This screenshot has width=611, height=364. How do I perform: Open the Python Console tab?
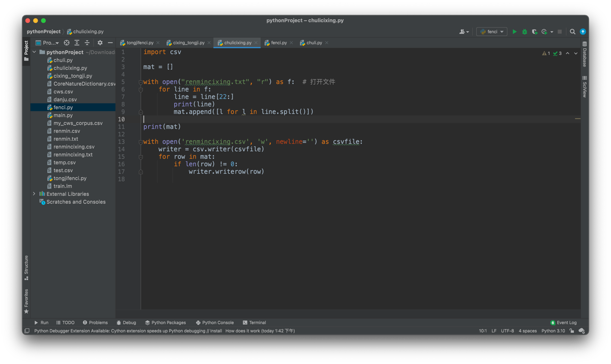coord(215,323)
